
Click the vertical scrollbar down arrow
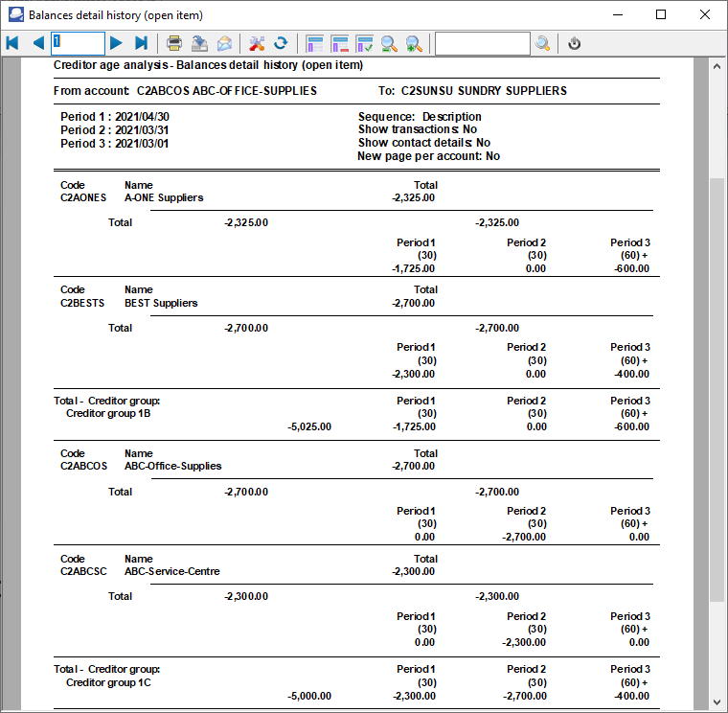(717, 701)
